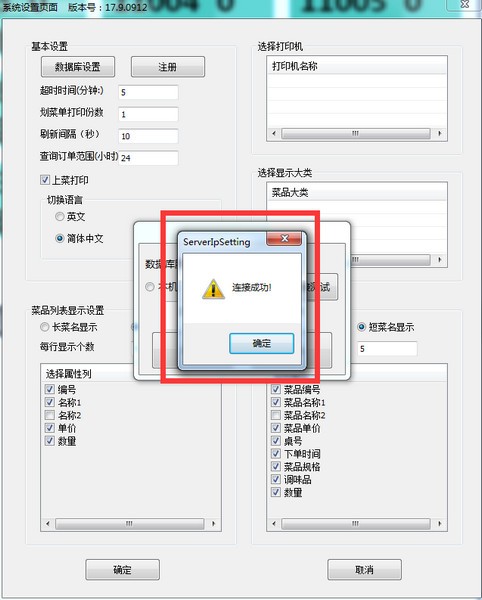482x600 pixels.
Task: Toggle the 上菜打印 checkbox
Action: pos(45,180)
